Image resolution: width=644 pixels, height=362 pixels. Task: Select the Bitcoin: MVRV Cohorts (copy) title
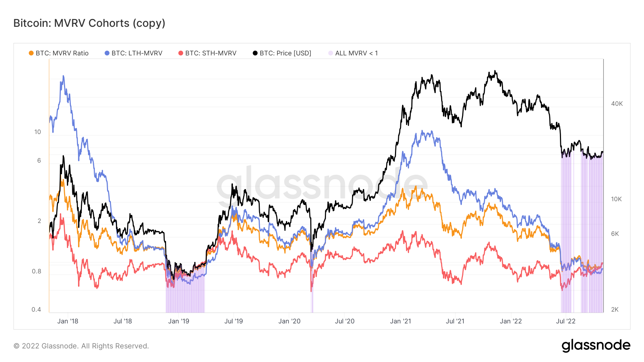(x=89, y=23)
